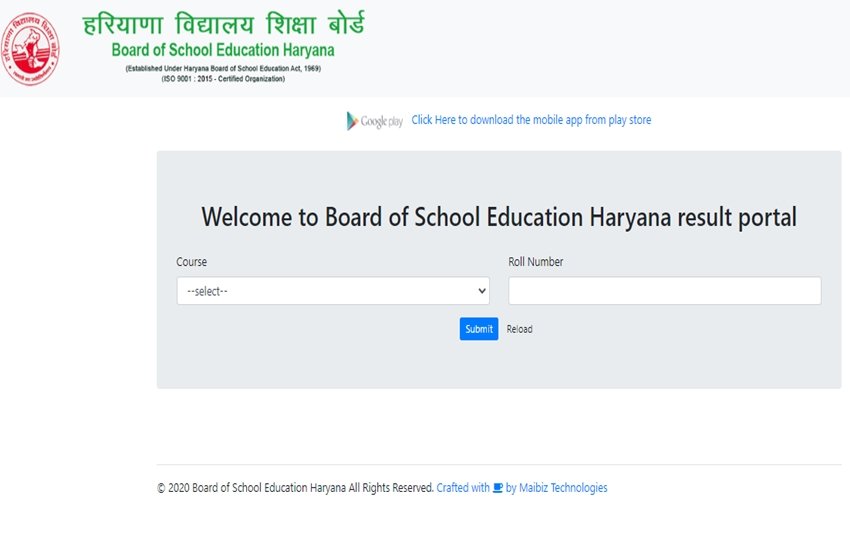The image size is (850, 550).
Task: Open the Course select dropdown
Action: coord(332,291)
